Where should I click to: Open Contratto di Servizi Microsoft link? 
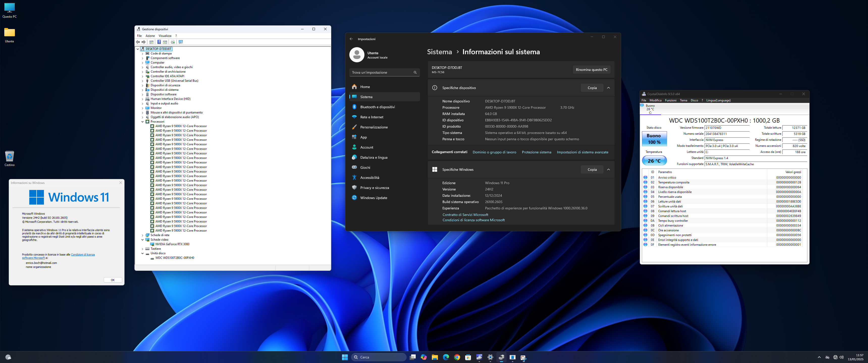(x=465, y=215)
